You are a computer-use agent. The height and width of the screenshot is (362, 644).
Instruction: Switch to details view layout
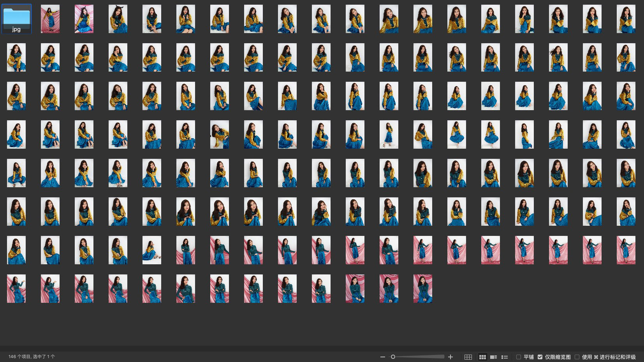493,357
